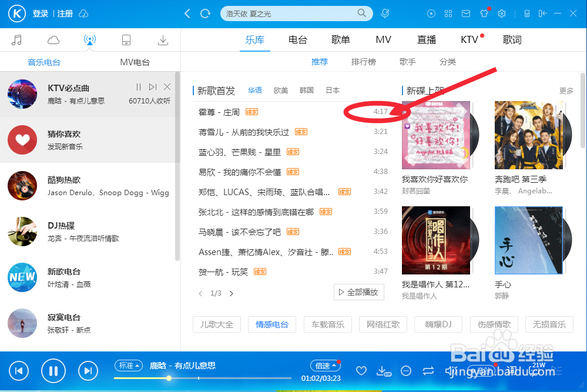This screenshot has width=587, height=392.
Task: Open the 标准 sound quality dropdown
Action: pyautogui.click(x=129, y=365)
